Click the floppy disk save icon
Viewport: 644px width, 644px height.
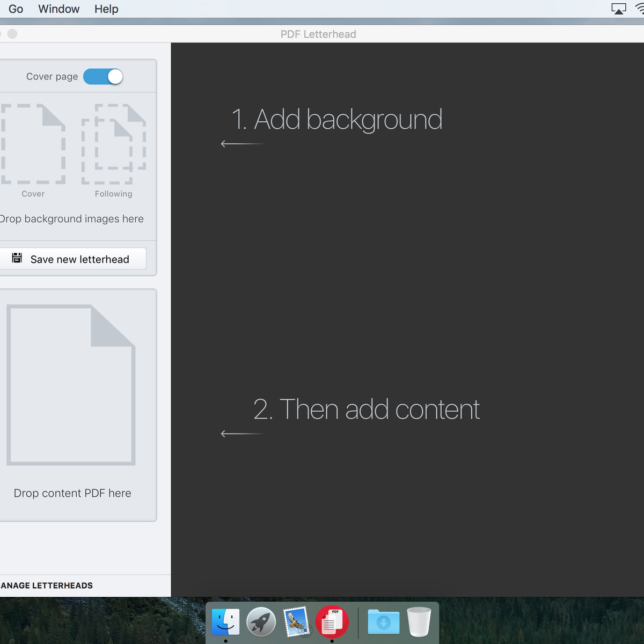coord(17,258)
